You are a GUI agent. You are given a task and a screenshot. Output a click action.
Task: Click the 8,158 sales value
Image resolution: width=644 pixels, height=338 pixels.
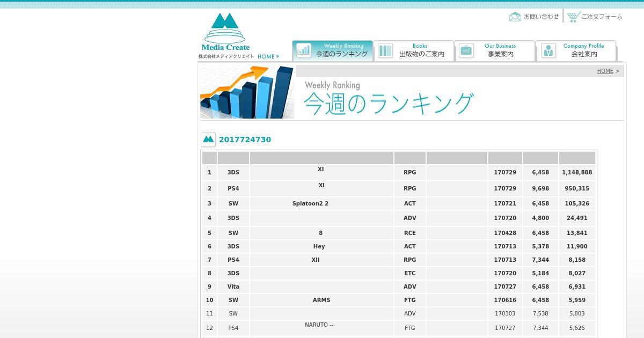click(577, 260)
